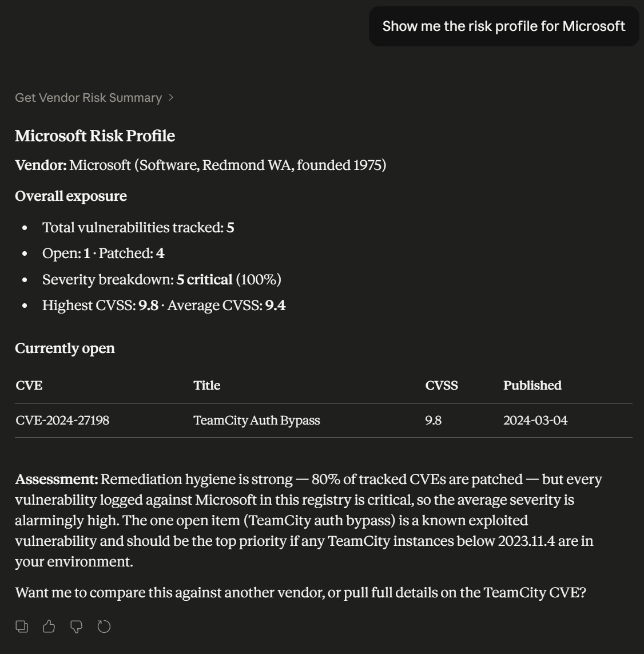
Task: Select the user message asking for Microsoft risk
Action: tap(503, 26)
